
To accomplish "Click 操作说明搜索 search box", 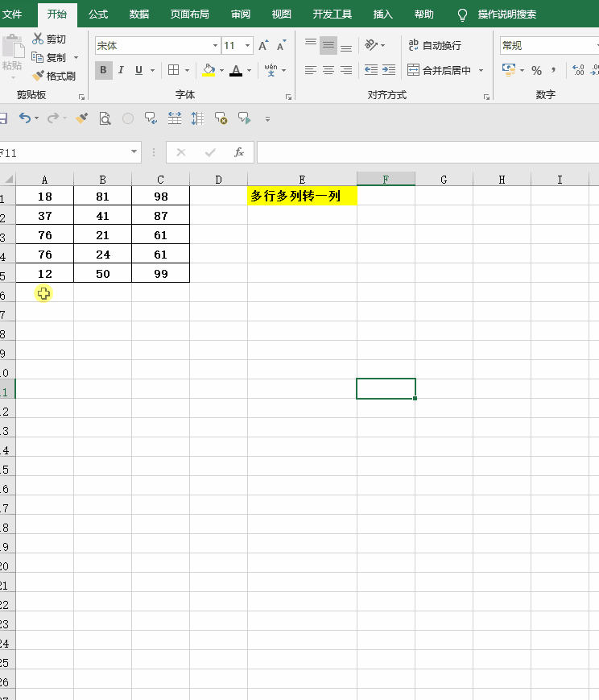I will tap(507, 14).
